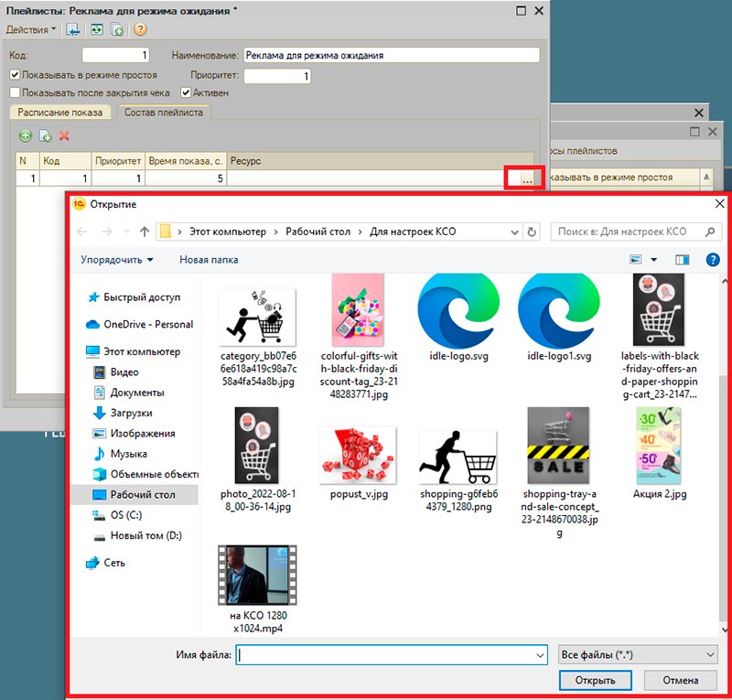
Task: Switch to Расписание показа tab
Action: (x=60, y=113)
